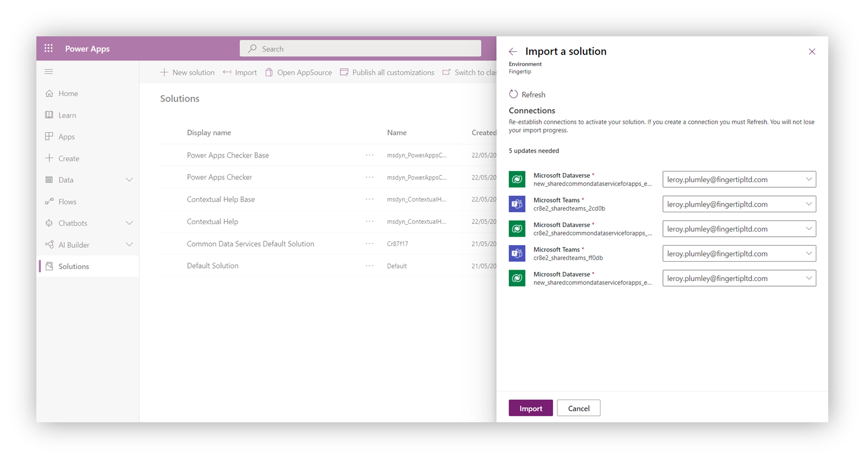Open more options for Power Apps Checker
Image resolution: width=868 pixels, height=462 pixels.
point(369,177)
